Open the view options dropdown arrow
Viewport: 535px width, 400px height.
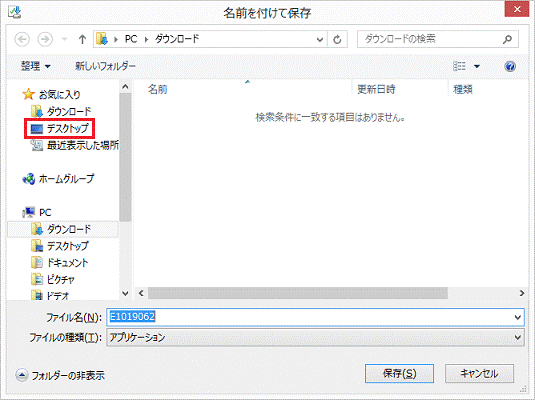pos(477,66)
